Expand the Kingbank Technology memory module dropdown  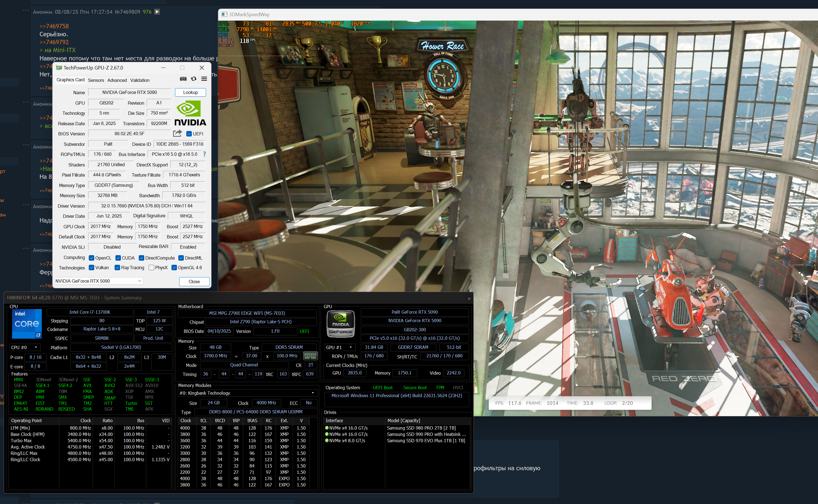tap(247, 393)
